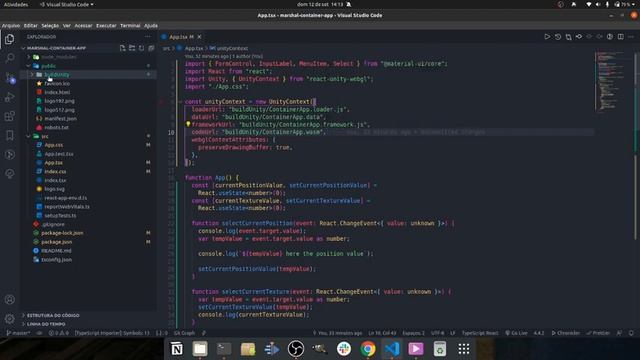Open tsconfig.json in the explorer
This screenshot has width=640, height=360.
click(x=56, y=260)
